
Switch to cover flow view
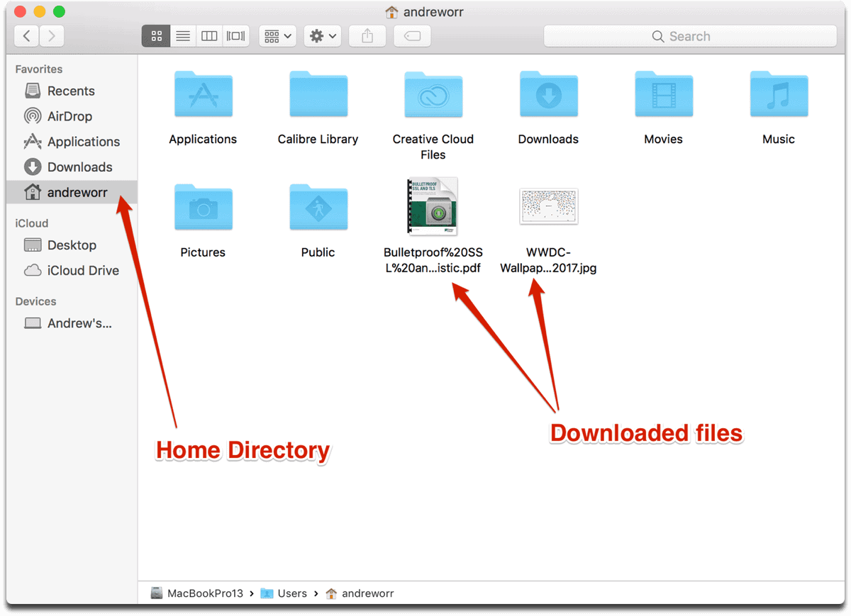click(235, 35)
